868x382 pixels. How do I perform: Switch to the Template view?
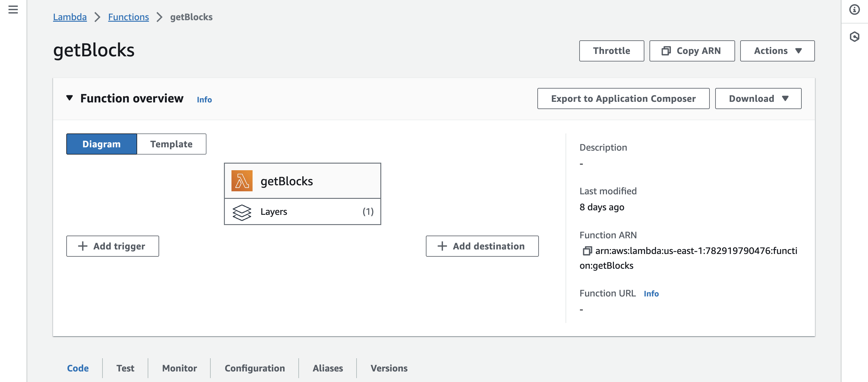(171, 144)
